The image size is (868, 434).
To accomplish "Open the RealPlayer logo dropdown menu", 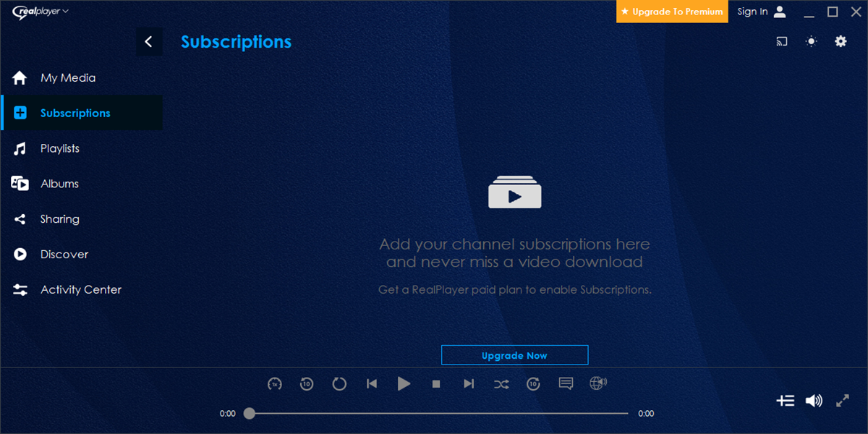I will 41,12.
